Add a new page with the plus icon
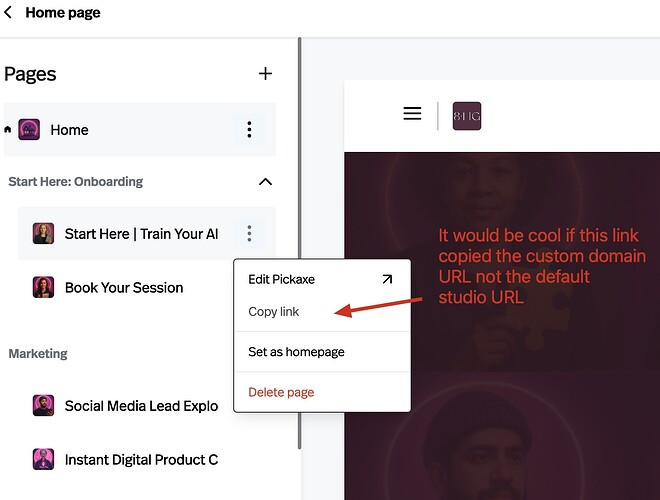Image resolution: width=660 pixels, height=500 pixels. 265,74
